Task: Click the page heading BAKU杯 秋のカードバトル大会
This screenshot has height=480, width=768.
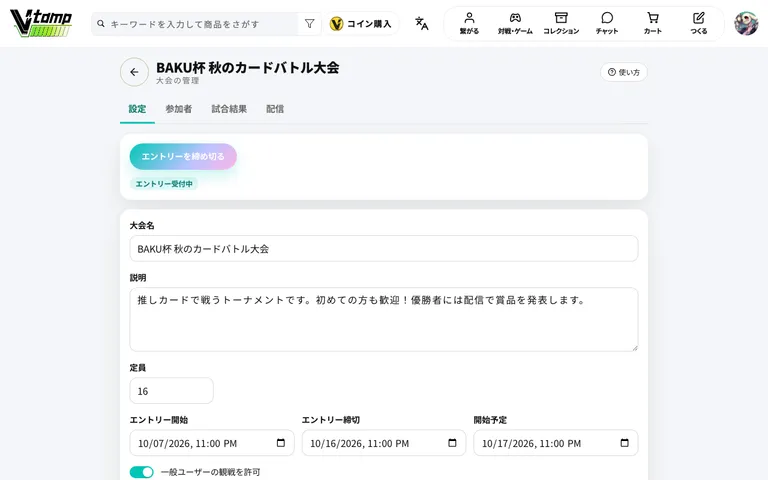Action: (x=247, y=68)
